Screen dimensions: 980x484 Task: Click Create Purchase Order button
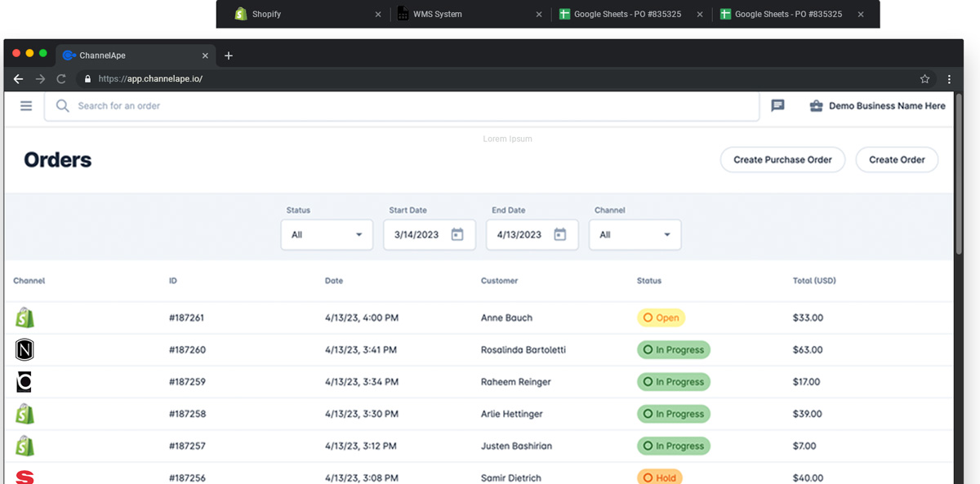click(x=782, y=160)
